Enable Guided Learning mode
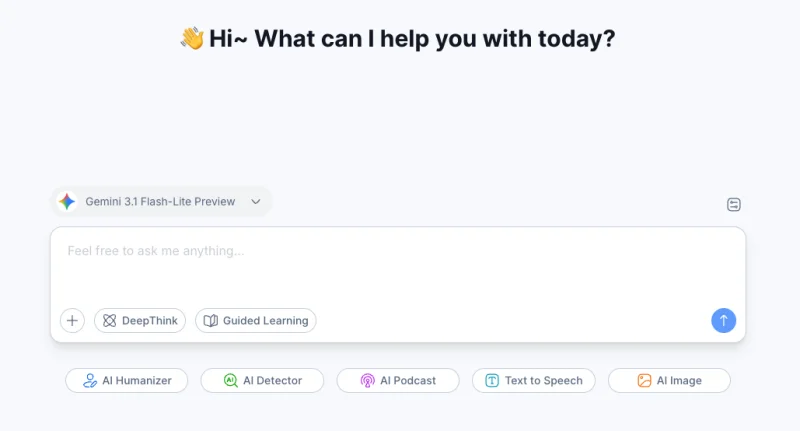This screenshot has height=431, width=800. 256,320
